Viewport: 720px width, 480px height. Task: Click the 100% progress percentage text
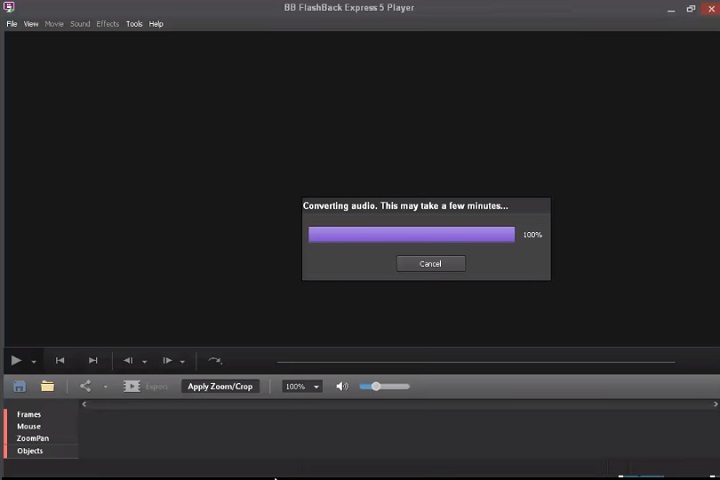(532, 235)
